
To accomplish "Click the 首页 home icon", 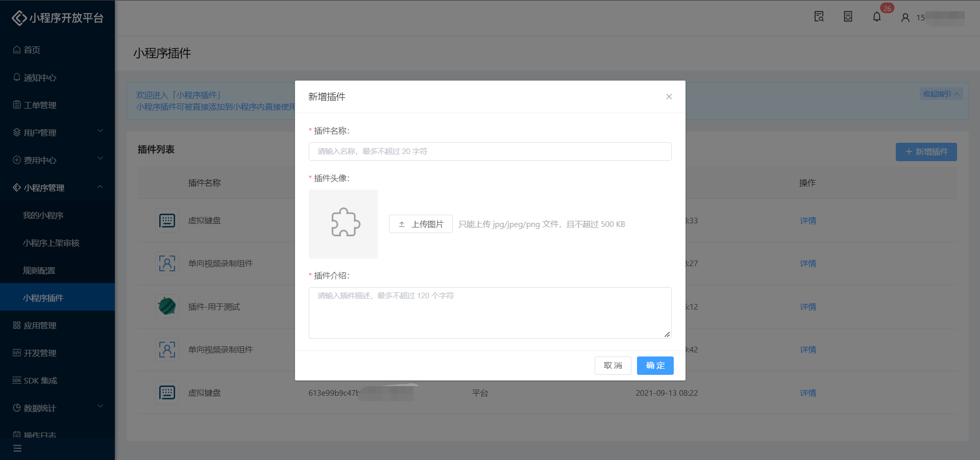I will pyautogui.click(x=17, y=49).
